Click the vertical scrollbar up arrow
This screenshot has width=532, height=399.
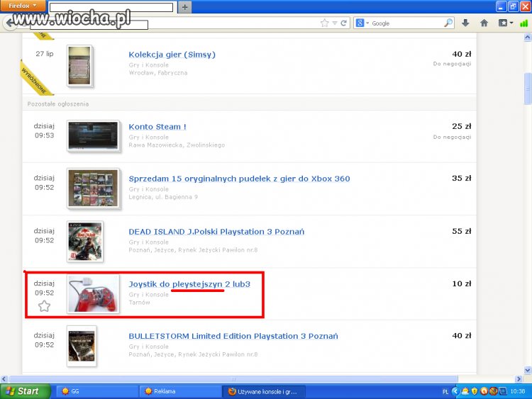coord(528,37)
